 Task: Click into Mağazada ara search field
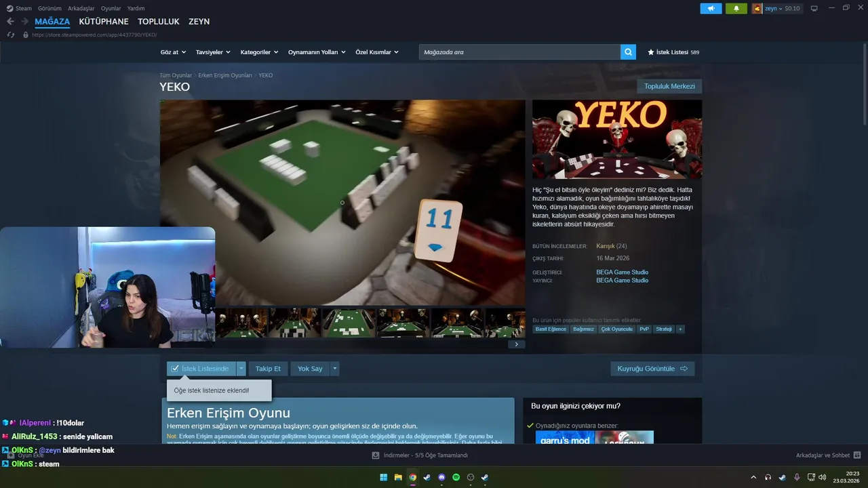click(x=519, y=52)
